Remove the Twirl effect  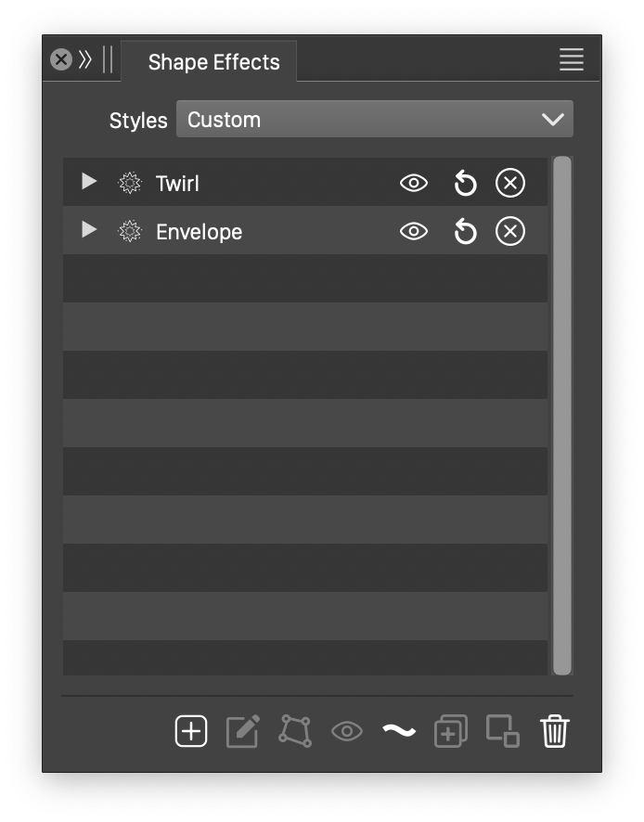[509, 184]
